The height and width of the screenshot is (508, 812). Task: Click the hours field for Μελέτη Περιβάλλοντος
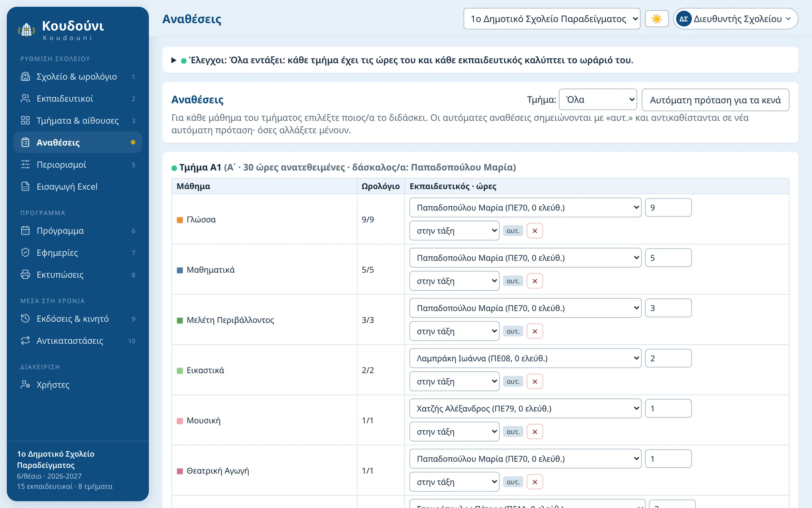click(668, 308)
